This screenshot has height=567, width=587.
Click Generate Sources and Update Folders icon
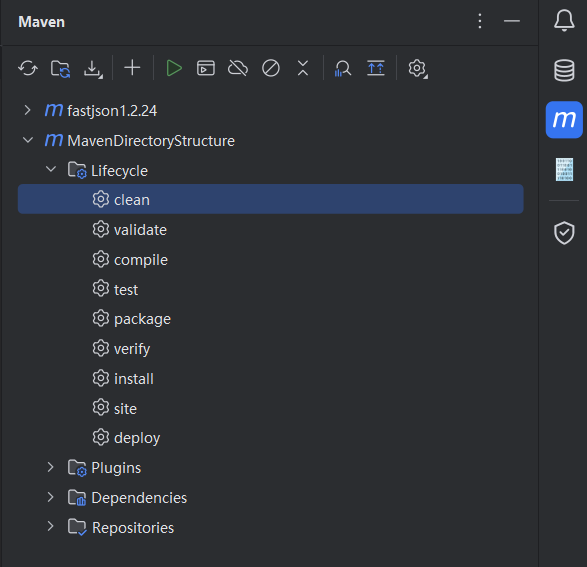pyautogui.click(x=61, y=68)
